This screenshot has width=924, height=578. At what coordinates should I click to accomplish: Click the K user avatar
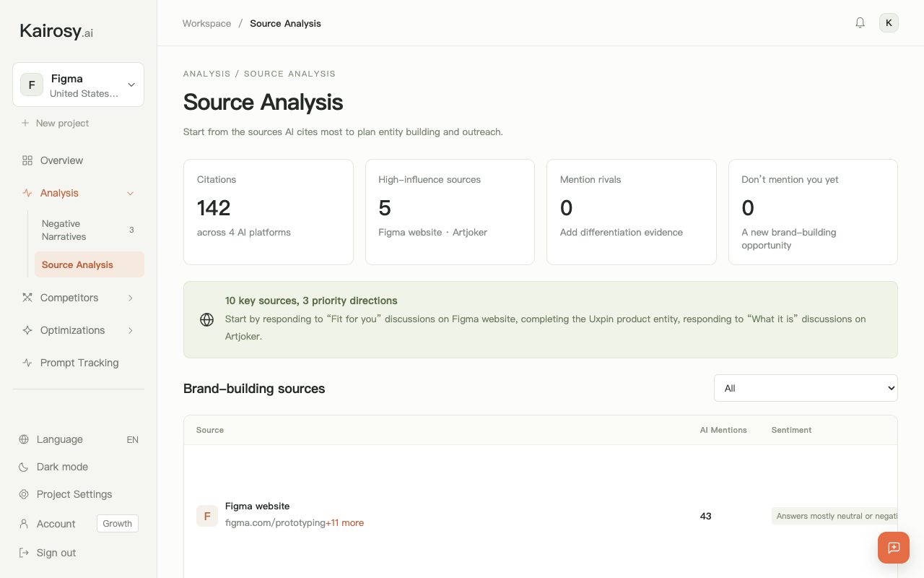pos(889,22)
